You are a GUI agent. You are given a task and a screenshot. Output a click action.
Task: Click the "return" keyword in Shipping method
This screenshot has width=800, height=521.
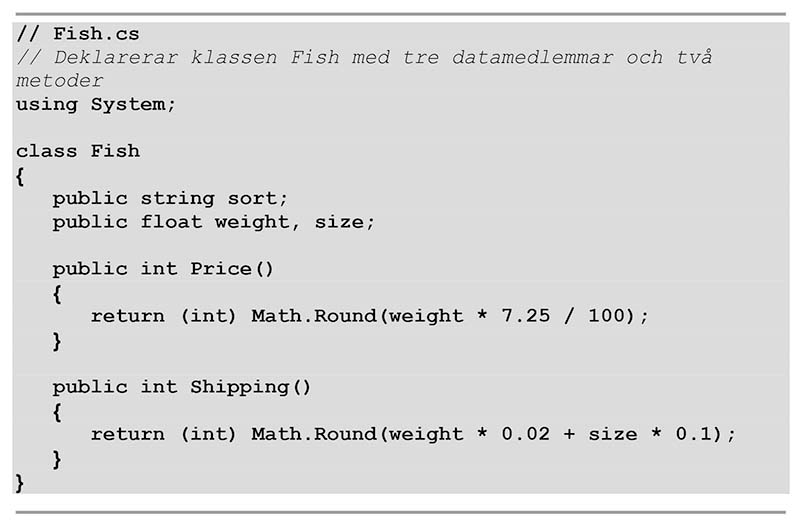[x=127, y=434]
